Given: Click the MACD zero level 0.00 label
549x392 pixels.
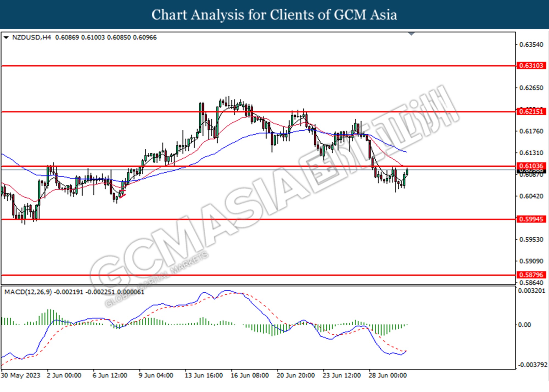Looking at the screenshot, I should (x=524, y=325).
